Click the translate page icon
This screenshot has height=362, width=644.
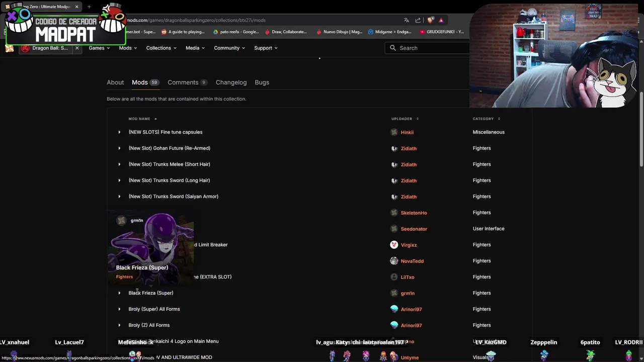point(406,20)
